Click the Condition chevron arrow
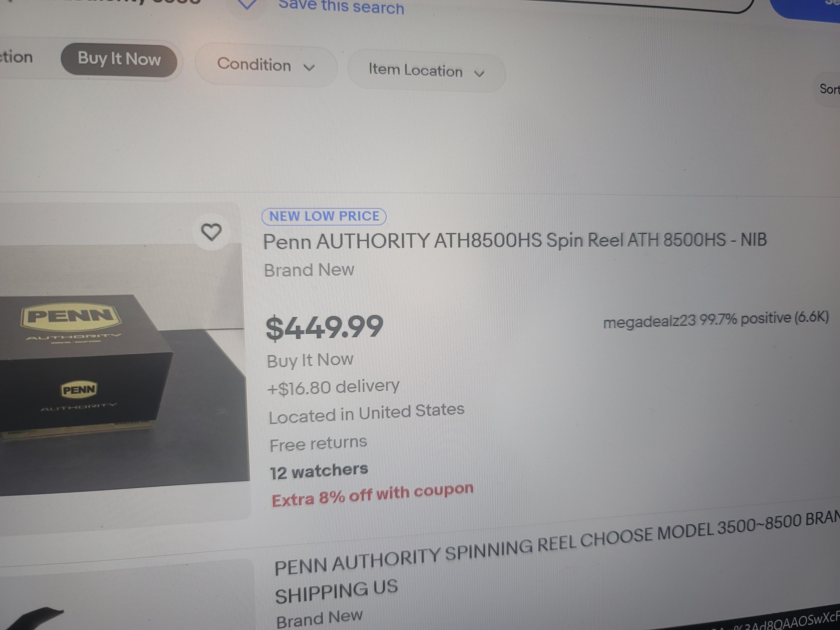This screenshot has height=630, width=840. click(310, 68)
